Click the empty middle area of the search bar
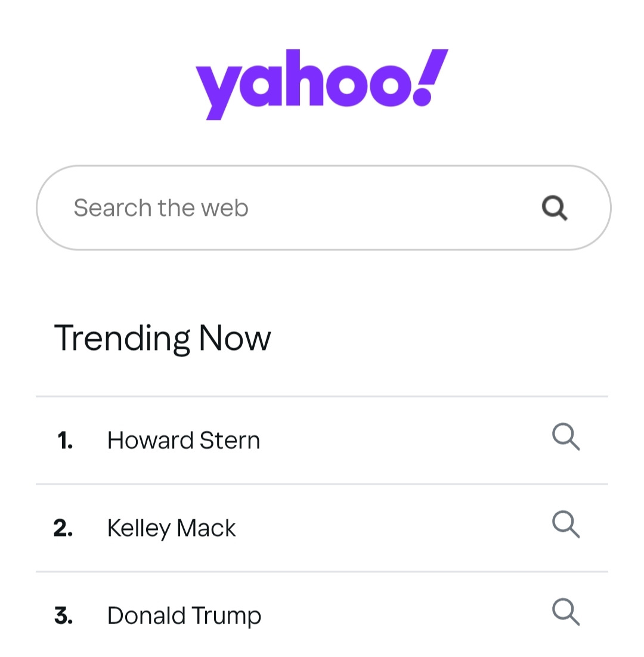 [x=388, y=207]
